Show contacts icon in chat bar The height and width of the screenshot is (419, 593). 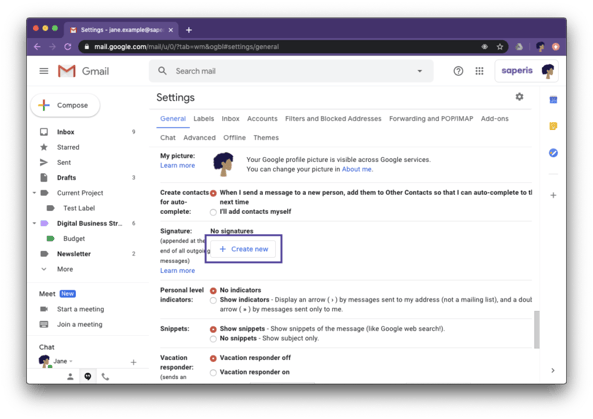pyautogui.click(x=70, y=377)
